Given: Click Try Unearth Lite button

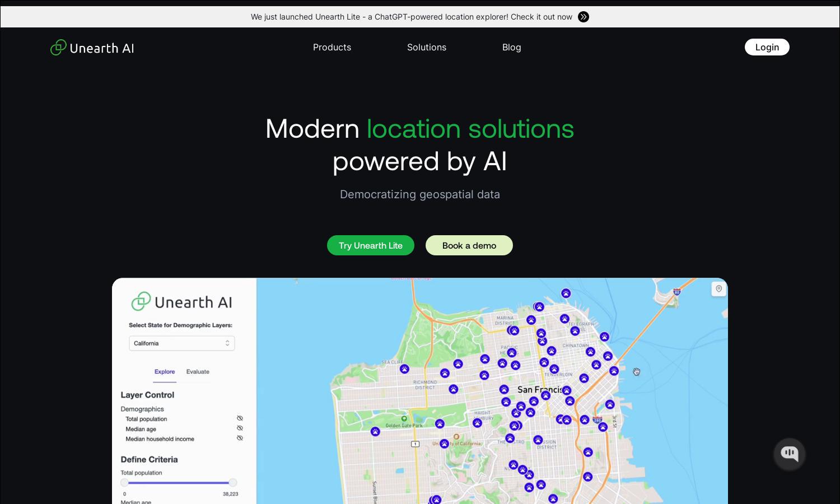Looking at the screenshot, I should pos(371,245).
